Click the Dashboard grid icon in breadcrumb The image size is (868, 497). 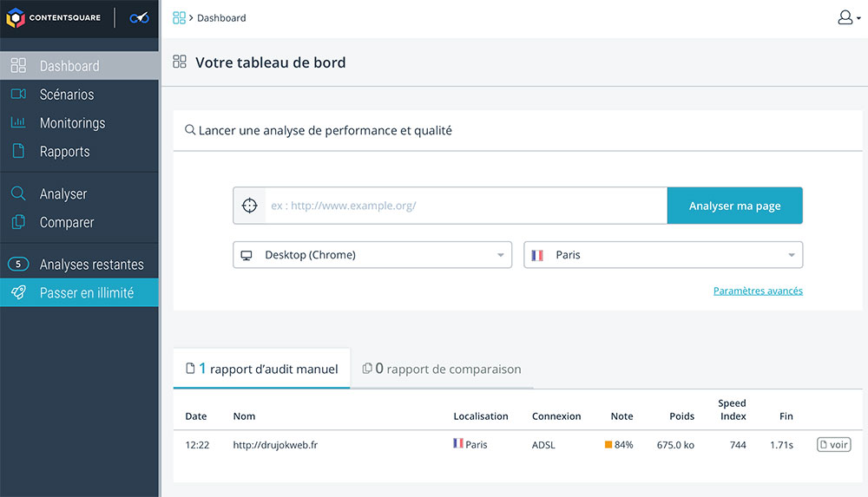(179, 17)
